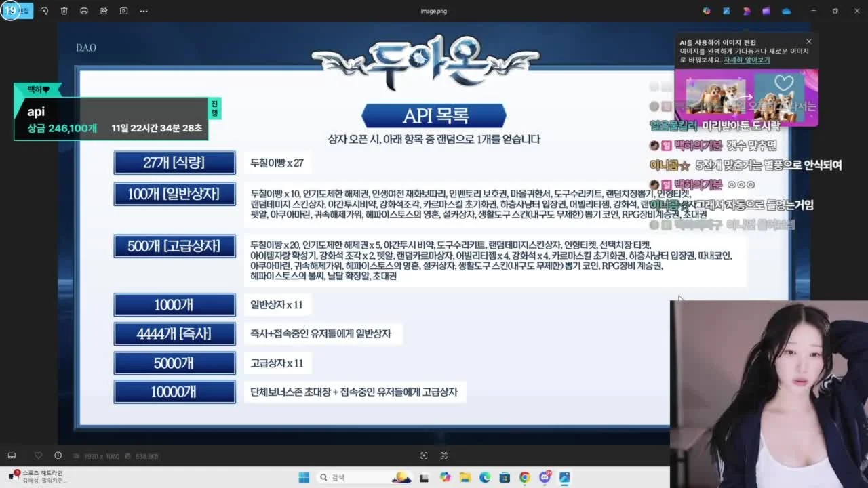Click the rotate image icon
The image size is (868, 488).
(44, 11)
